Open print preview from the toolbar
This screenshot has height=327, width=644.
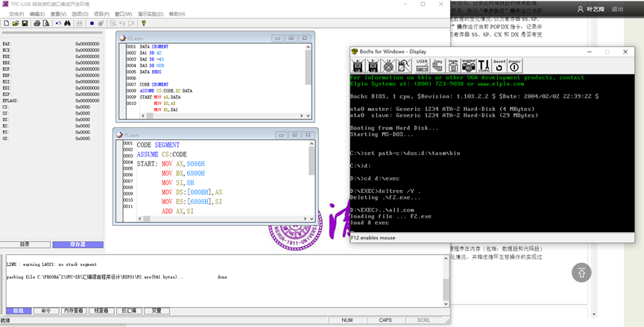(46, 23)
